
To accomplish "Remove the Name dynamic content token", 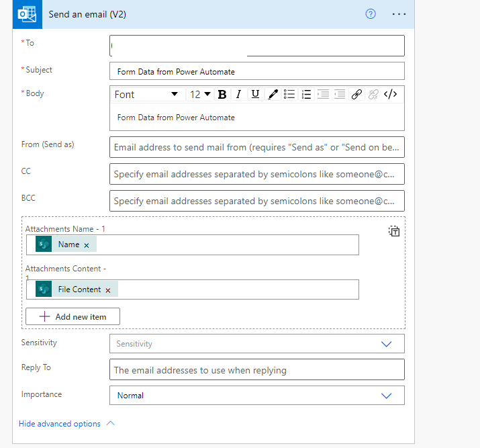I will click(87, 245).
